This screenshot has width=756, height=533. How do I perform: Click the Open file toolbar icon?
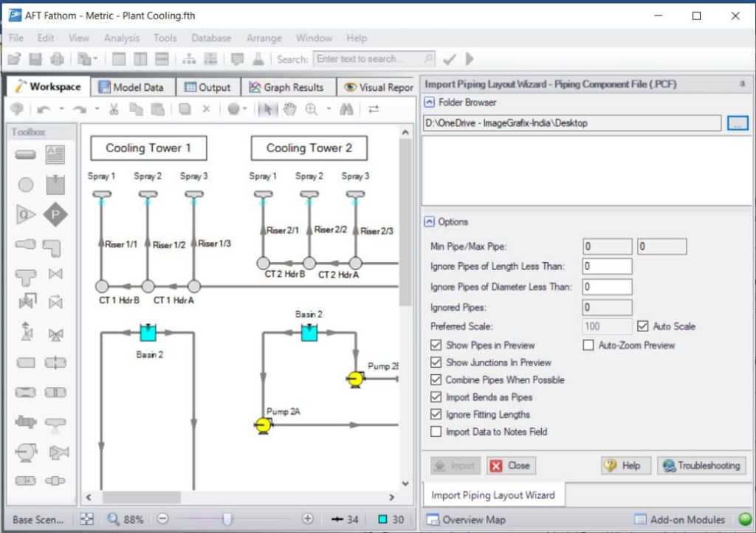pyautogui.click(x=15, y=59)
